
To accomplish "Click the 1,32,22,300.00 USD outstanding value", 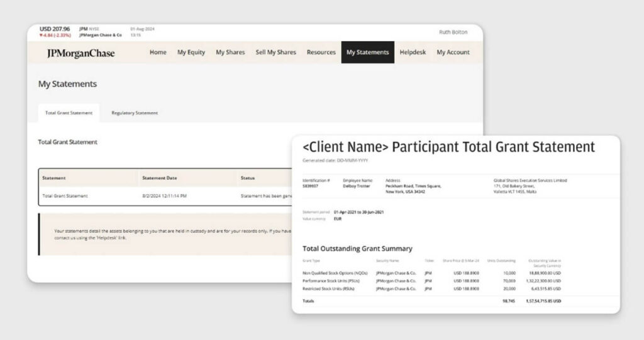I will pyautogui.click(x=543, y=281).
